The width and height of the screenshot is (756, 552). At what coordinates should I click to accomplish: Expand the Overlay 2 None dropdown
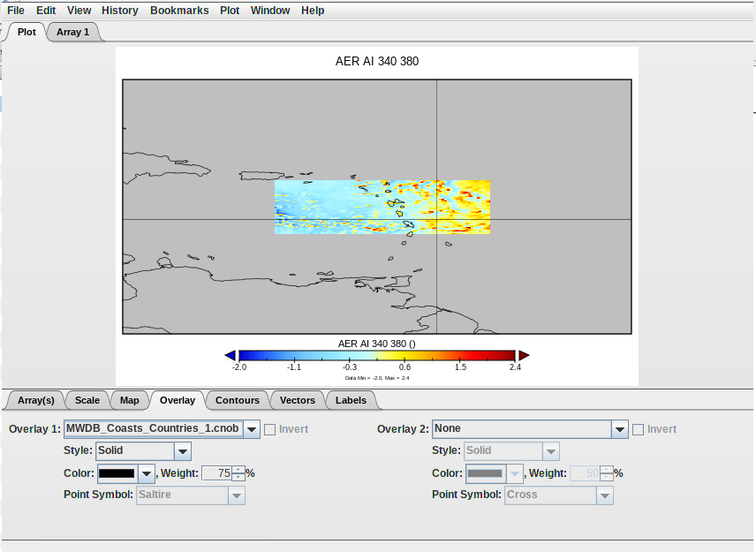[620, 428]
